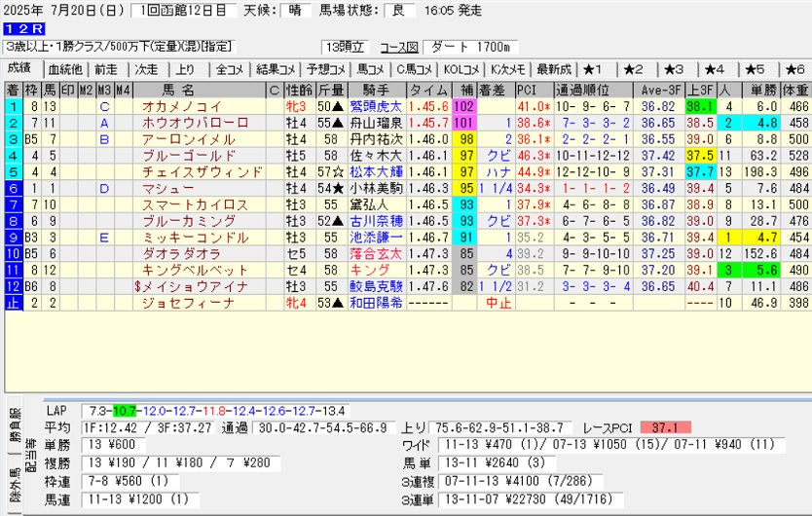This screenshot has height=516, width=812.
Task: Sort by the タイム column header
Action: tap(428, 90)
